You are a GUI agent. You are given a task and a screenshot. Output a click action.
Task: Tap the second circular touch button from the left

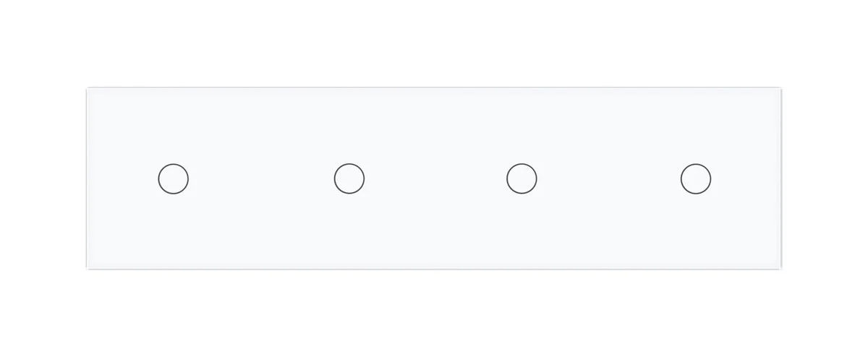(349, 178)
